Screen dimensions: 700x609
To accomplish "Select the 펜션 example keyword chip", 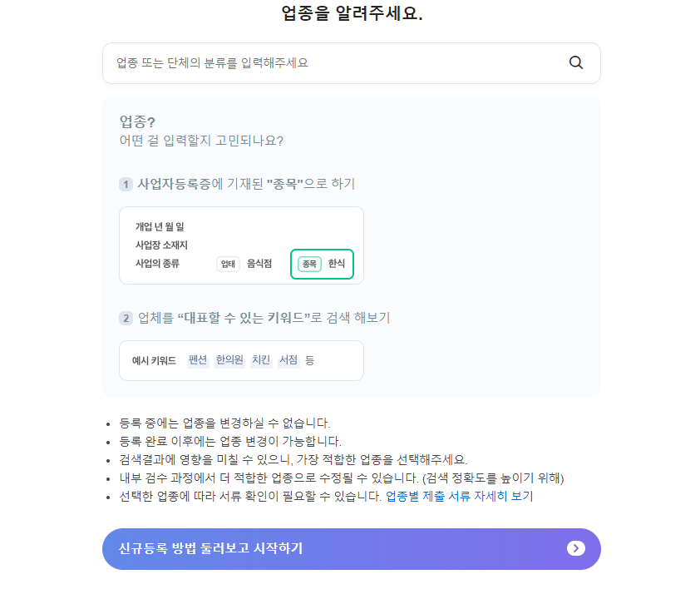I will 197,360.
